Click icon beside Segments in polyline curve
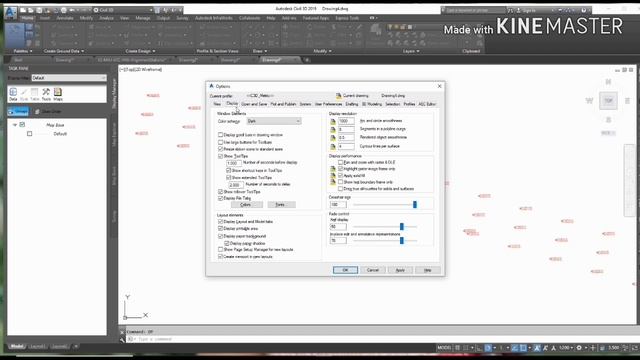This screenshot has height=360, width=640. (333, 129)
